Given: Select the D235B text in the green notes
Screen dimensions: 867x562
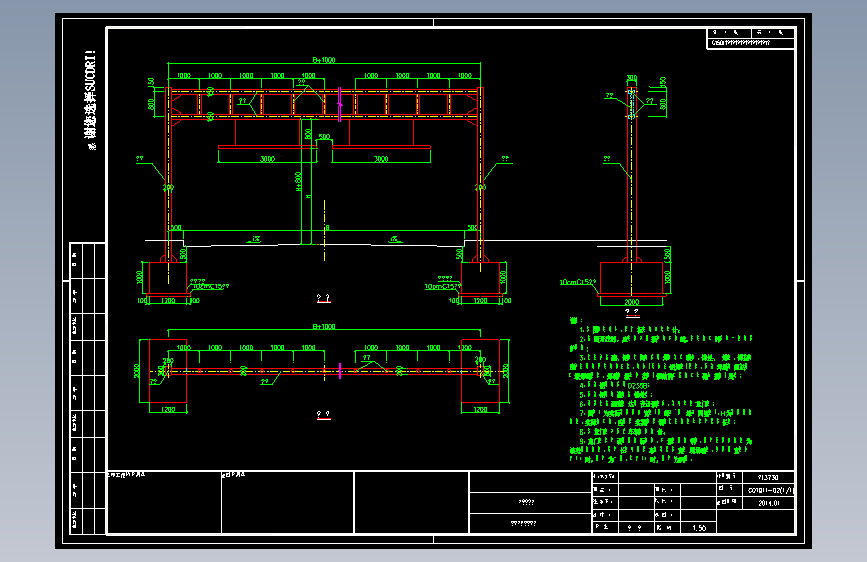Looking at the screenshot, I should [x=638, y=385].
